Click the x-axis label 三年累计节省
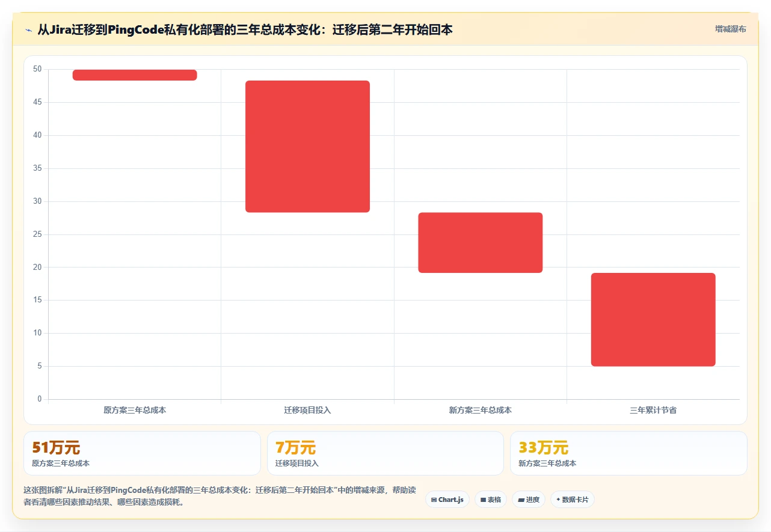 (x=653, y=411)
